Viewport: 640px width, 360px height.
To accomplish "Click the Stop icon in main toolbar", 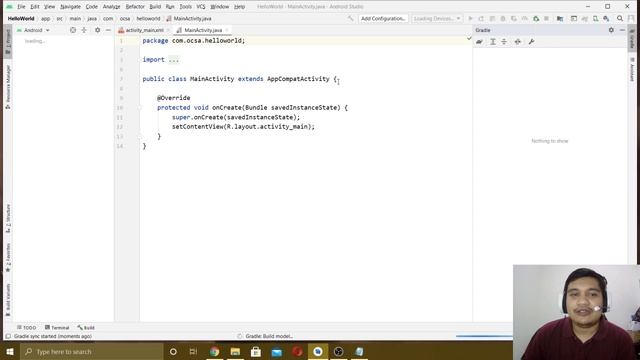I will [546, 18].
